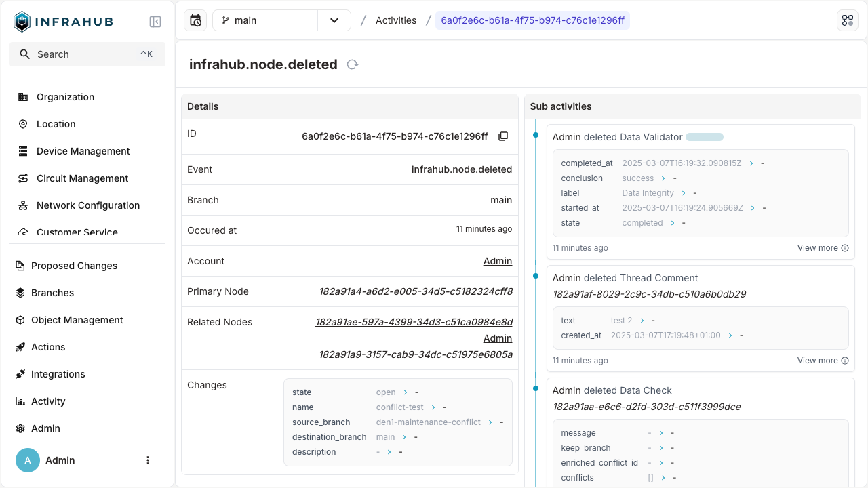
Task: Open the three-dot menu beside Admin
Action: point(148,460)
